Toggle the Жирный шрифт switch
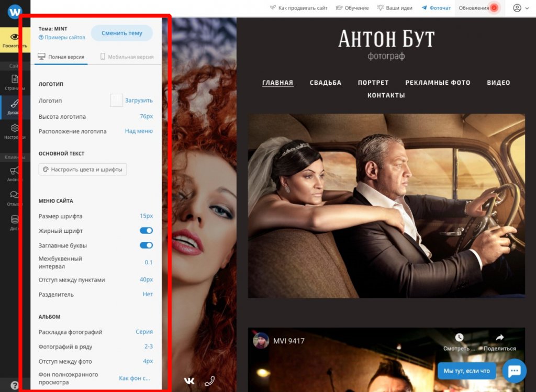The width and height of the screenshot is (536, 392). pyautogui.click(x=146, y=231)
